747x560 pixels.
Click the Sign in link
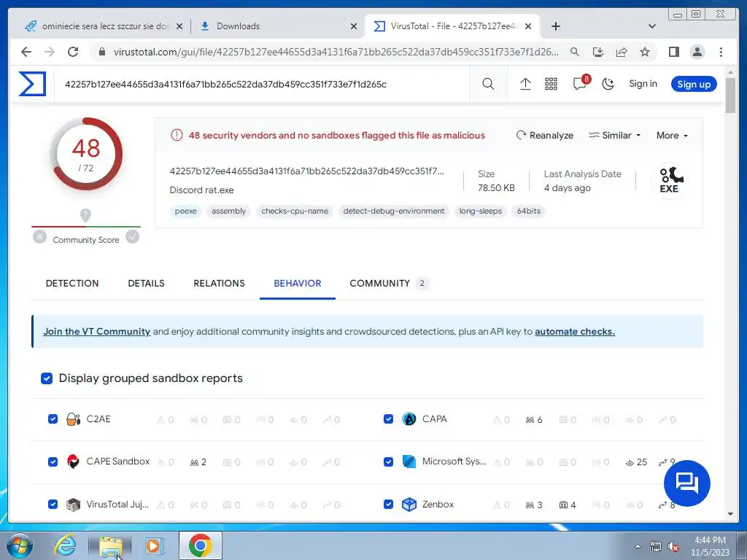[x=643, y=84]
